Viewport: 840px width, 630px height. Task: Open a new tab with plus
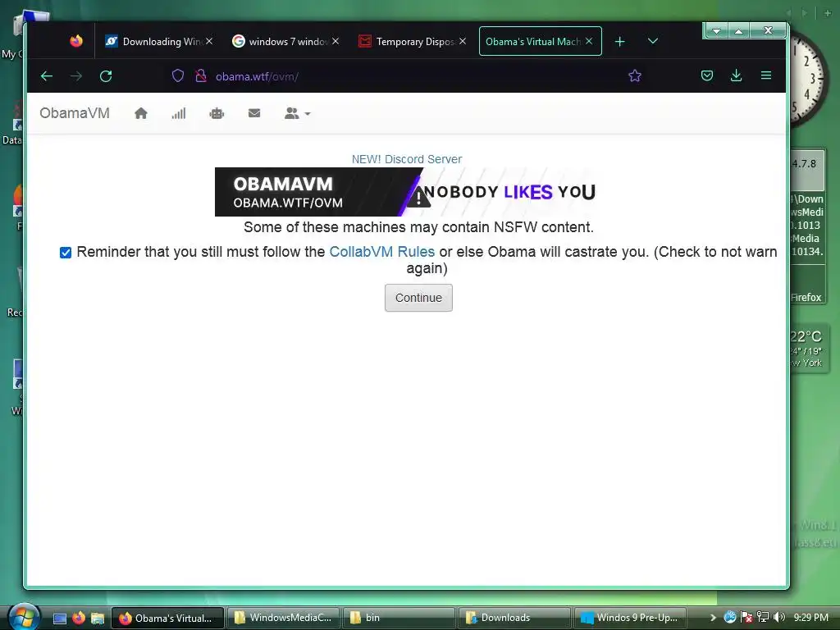[620, 41]
